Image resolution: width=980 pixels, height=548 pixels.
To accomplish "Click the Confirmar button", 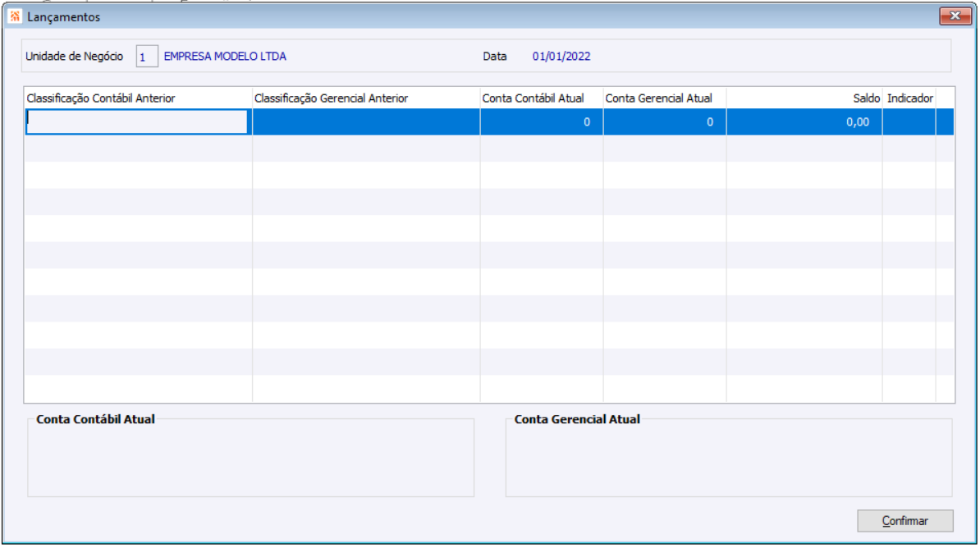I will coord(904,520).
